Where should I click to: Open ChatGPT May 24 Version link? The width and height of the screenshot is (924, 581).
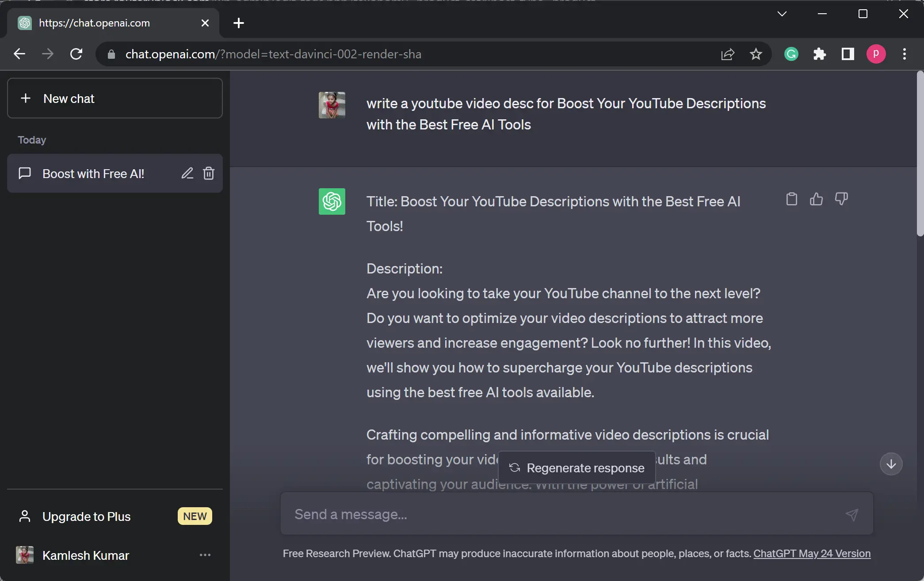pyautogui.click(x=812, y=554)
